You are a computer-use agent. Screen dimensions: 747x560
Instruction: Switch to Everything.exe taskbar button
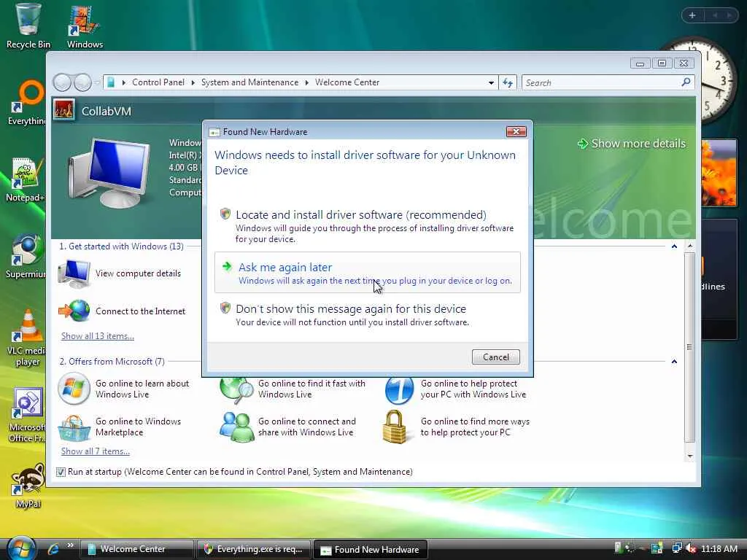coord(253,549)
